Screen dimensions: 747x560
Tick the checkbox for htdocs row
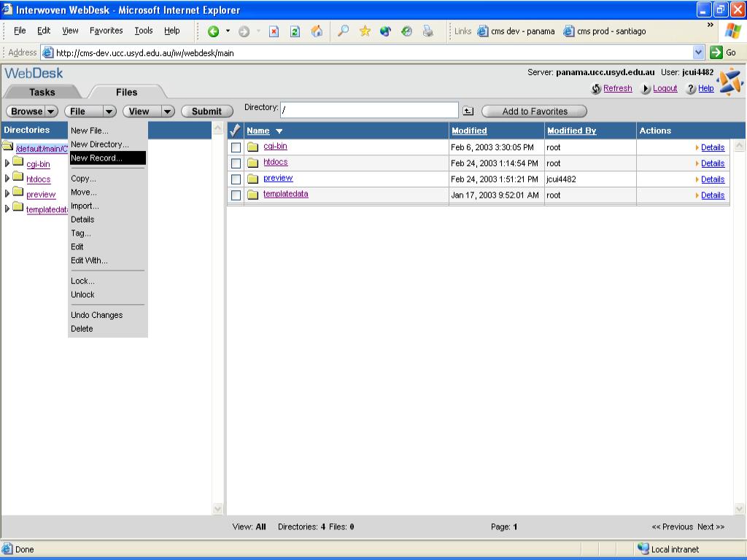click(x=236, y=163)
